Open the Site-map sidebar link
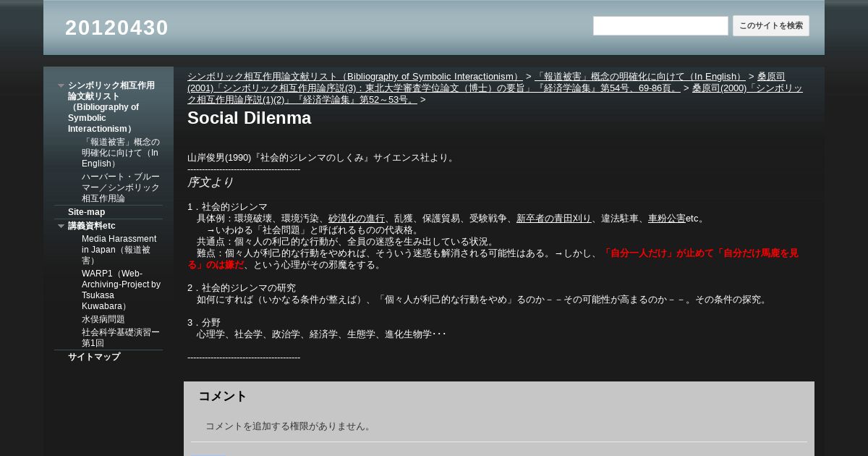Screen dimensions: 868x456 pos(86,212)
